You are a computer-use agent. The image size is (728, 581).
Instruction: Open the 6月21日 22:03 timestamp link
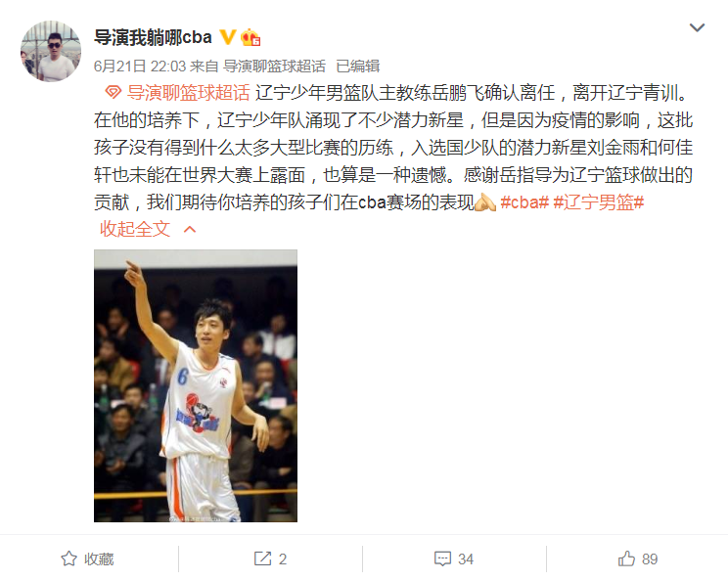pos(140,67)
